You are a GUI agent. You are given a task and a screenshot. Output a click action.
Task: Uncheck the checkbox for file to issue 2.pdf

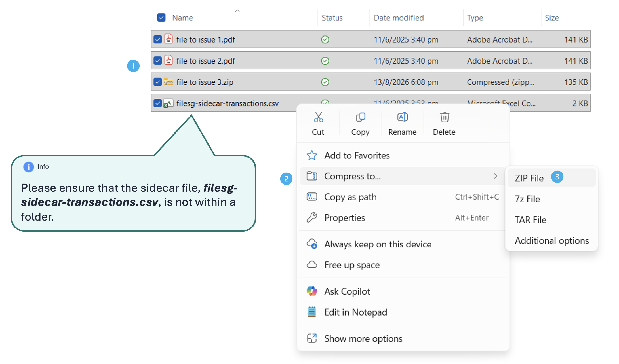click(x=157, y=61)
